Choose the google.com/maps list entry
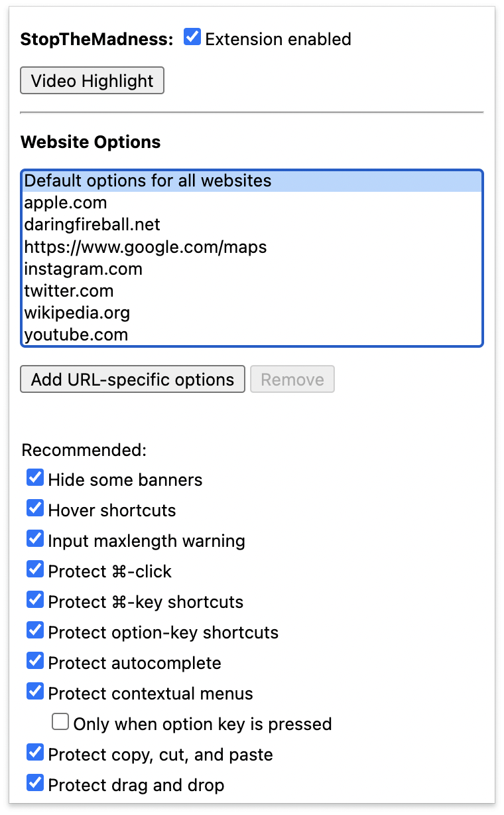This screenshot has height=815, width=504. coord(145,247)
